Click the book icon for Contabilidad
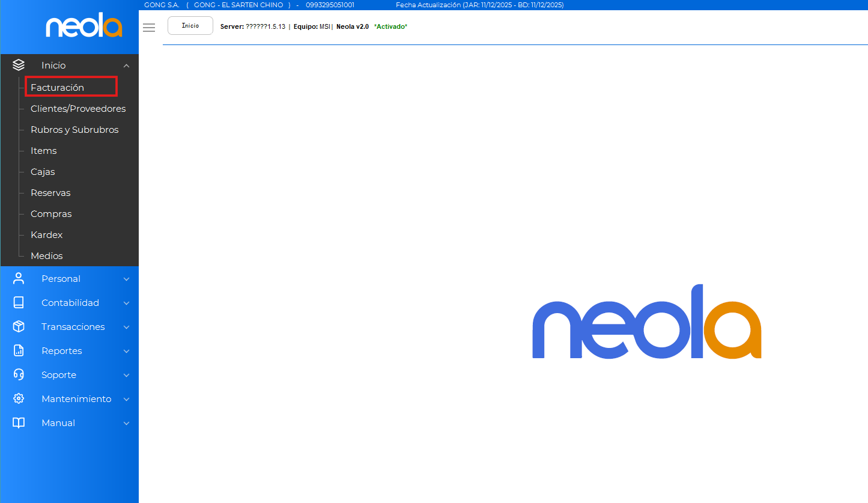This screenshot has height=503, width=868. (x=19, y=302)
